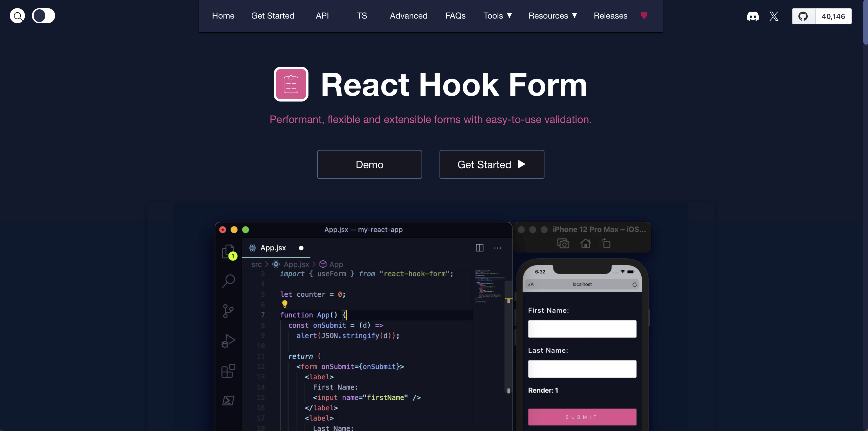
Task: Open the X (Twitter) icon
Action: click(774, 16)
